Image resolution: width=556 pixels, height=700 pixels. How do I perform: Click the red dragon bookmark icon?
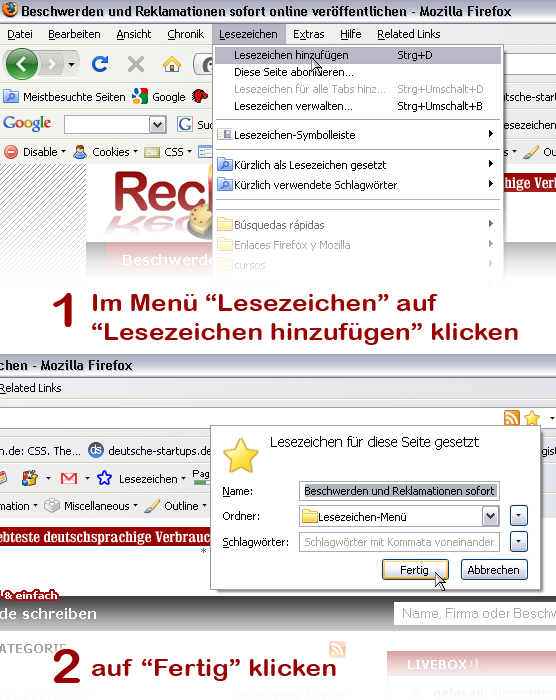(200, 96)
